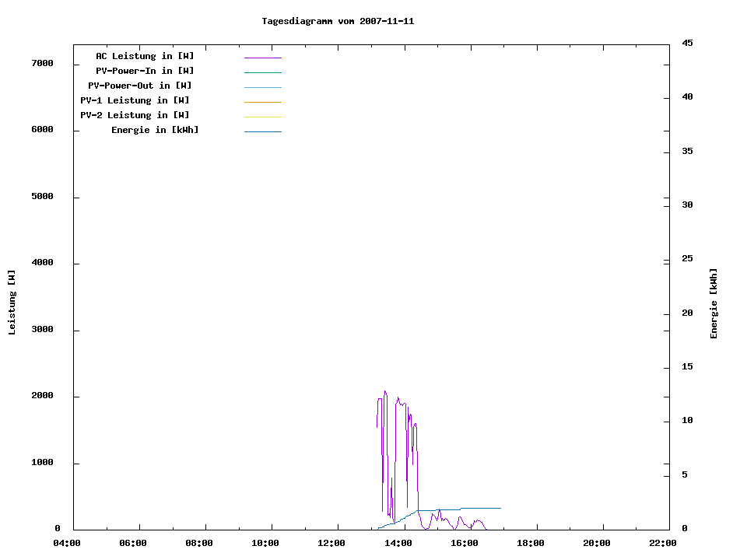747x560 pixels.
Task: Click the yellow PV-2 Leistung legend line sample
Action: (x=262, y=117)
